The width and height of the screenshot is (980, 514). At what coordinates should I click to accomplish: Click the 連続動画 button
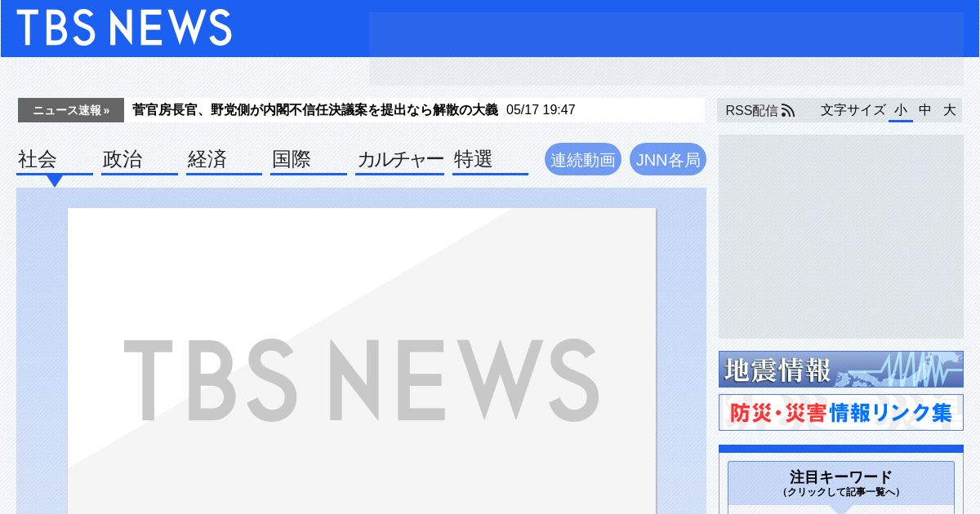[583, 159]
